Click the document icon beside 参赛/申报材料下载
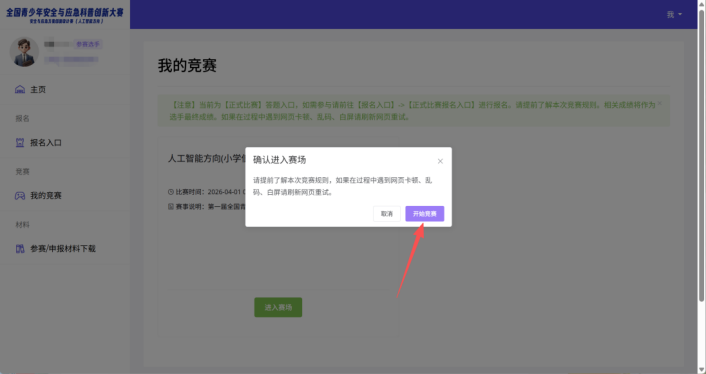Viewport: 706px width, 374px height. tap(20, 248)
